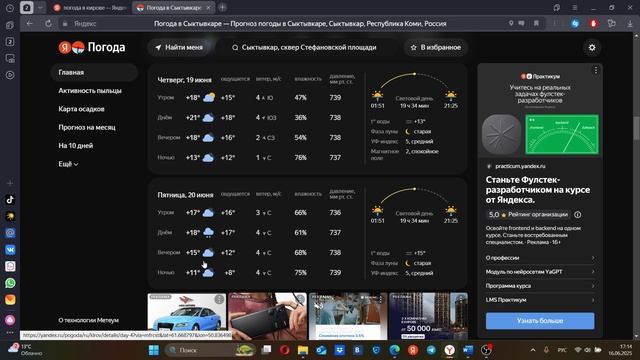The height and width of the screenshot is (360, 640).
Task: Expand the Программа курса row
Action: 540,286
